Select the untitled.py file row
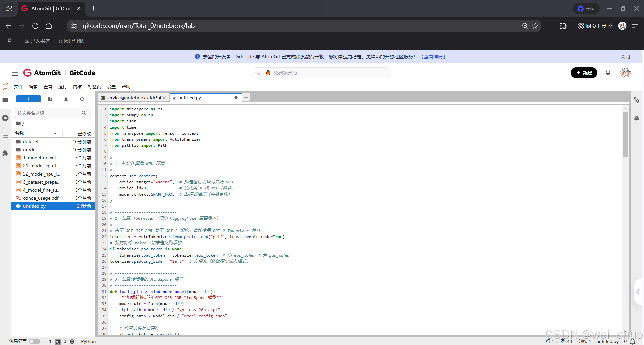 click(x=53, y=206)
